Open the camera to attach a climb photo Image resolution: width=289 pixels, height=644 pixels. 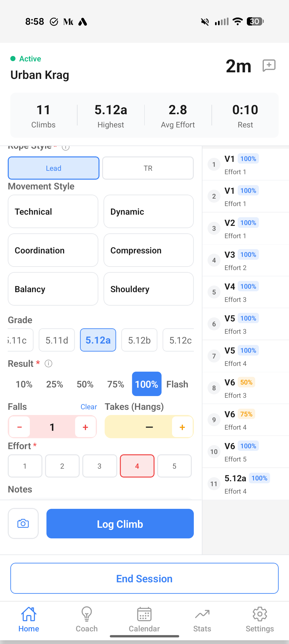click(x=23, y=523)
